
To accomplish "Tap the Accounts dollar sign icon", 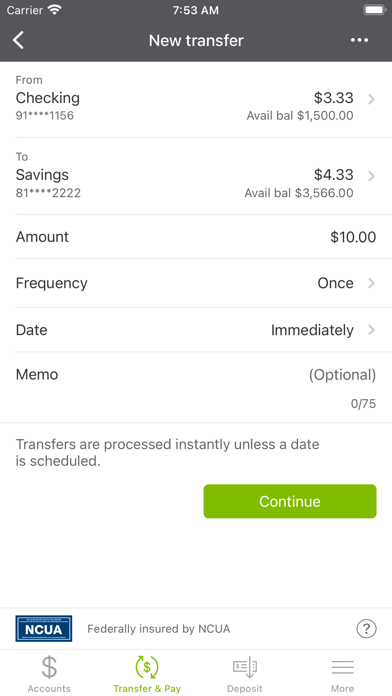I will coord(49,667).
